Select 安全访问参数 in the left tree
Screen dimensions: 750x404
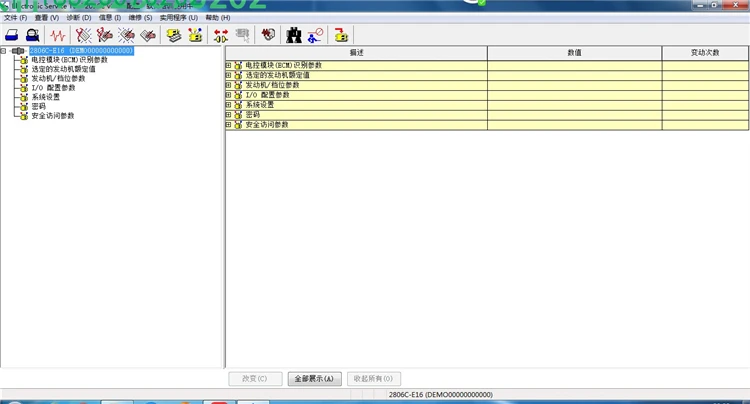point(53,116)
